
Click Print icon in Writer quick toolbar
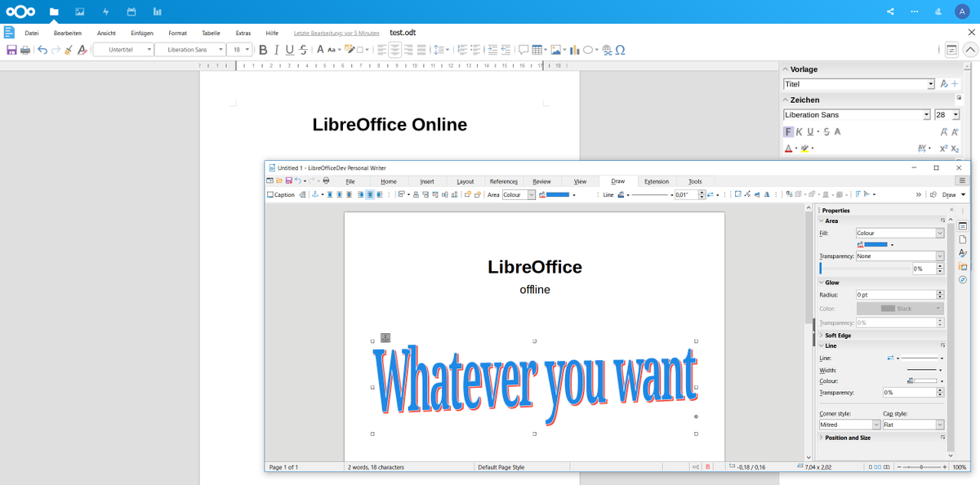click(326, 180)
